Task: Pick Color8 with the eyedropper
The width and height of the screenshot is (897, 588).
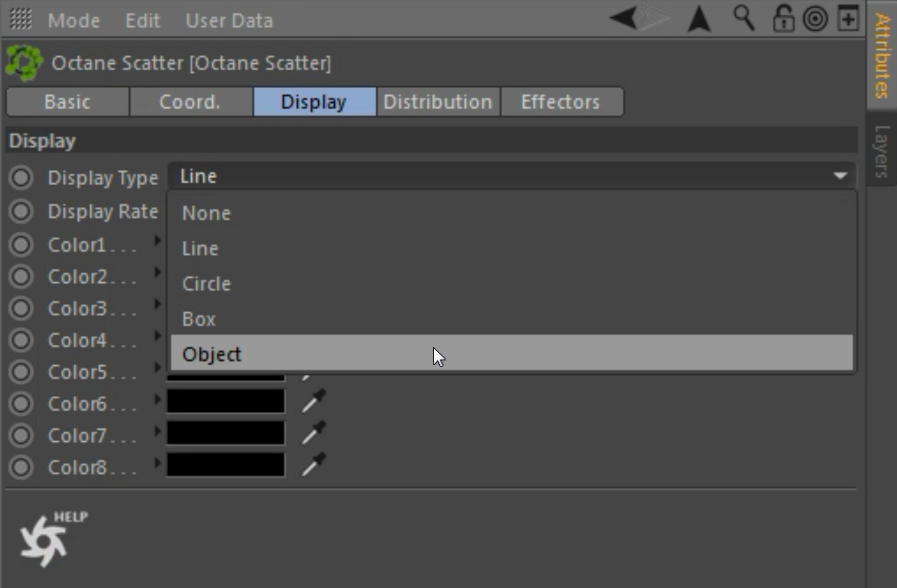Action: (314, 464)
